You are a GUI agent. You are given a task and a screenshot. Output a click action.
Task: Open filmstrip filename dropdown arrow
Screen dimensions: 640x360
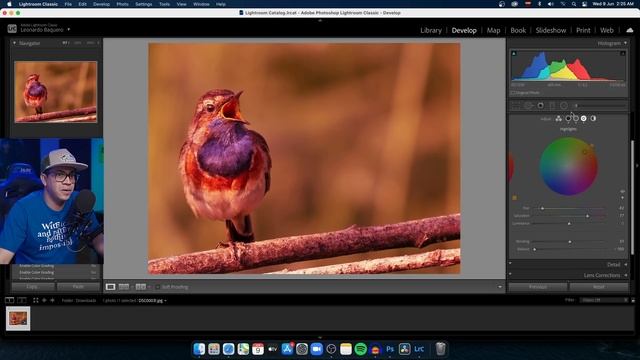click(165, 301)
